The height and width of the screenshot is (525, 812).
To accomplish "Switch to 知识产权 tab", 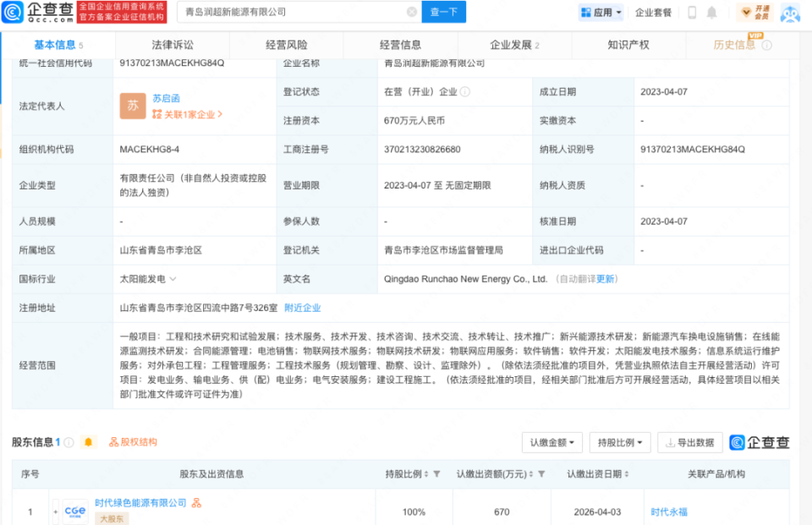I will click(x=628, y=45).
